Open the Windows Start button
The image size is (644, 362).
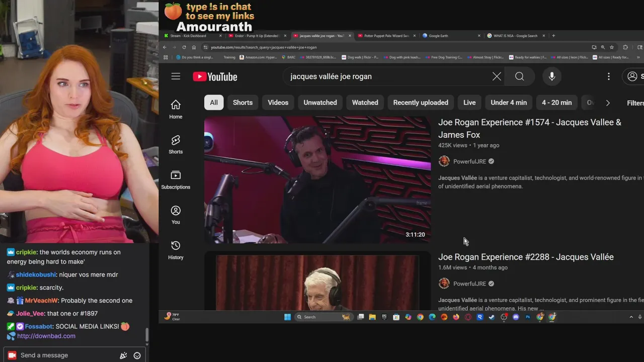point(287,317)
